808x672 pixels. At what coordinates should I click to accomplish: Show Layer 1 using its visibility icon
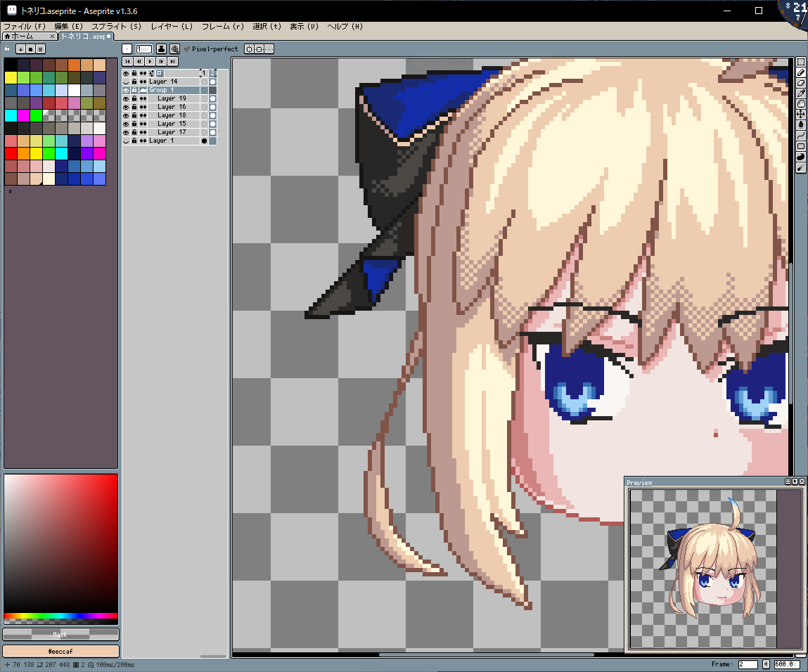[x=127, y=141]
